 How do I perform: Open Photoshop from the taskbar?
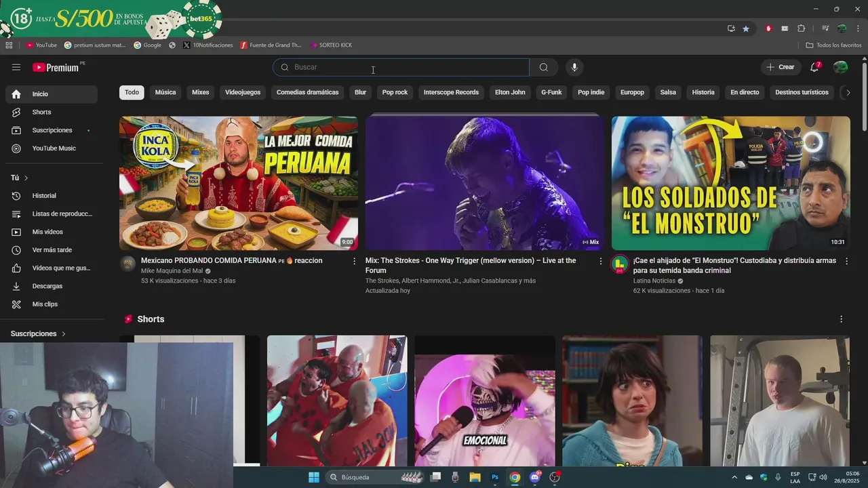495,477
